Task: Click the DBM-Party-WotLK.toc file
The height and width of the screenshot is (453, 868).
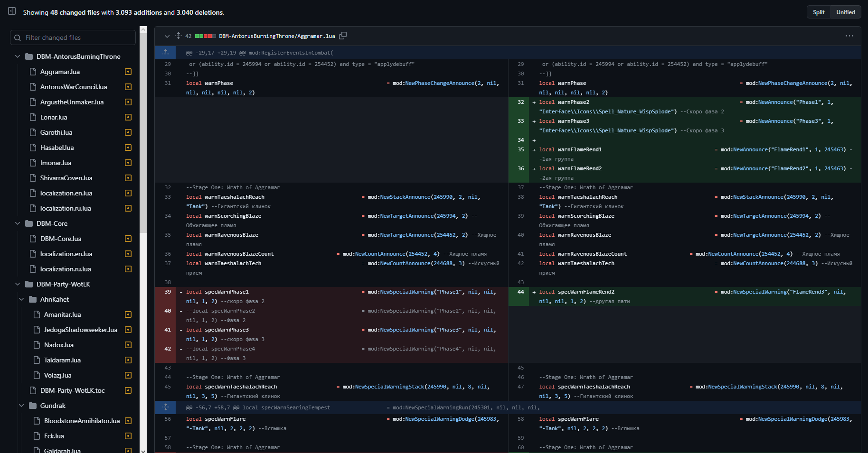Action: [x=72, y=390]
